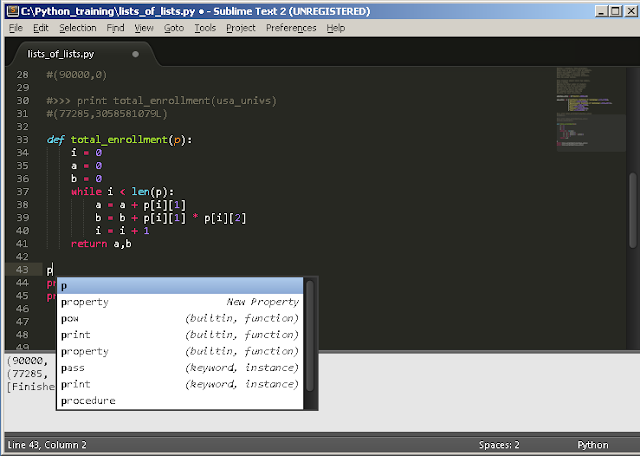
Task: Open the Selection menu
Action: pyautogui.click(x=78, y=28)
